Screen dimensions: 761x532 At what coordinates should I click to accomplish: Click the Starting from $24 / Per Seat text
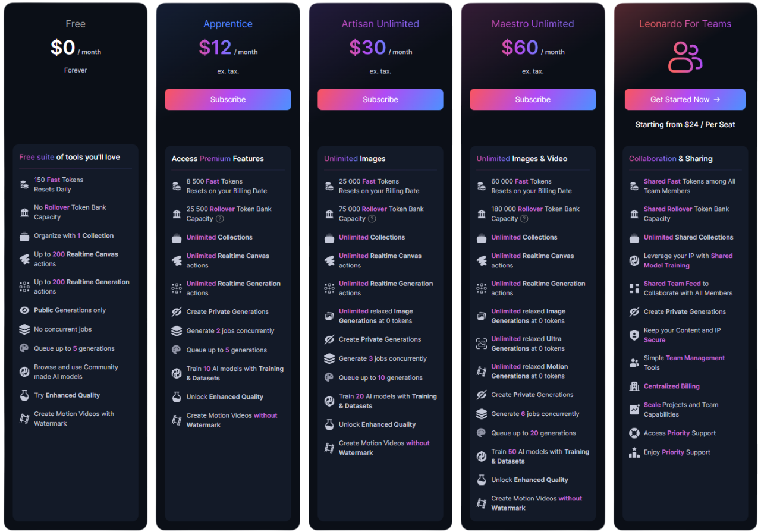click(x=685, y=125)
